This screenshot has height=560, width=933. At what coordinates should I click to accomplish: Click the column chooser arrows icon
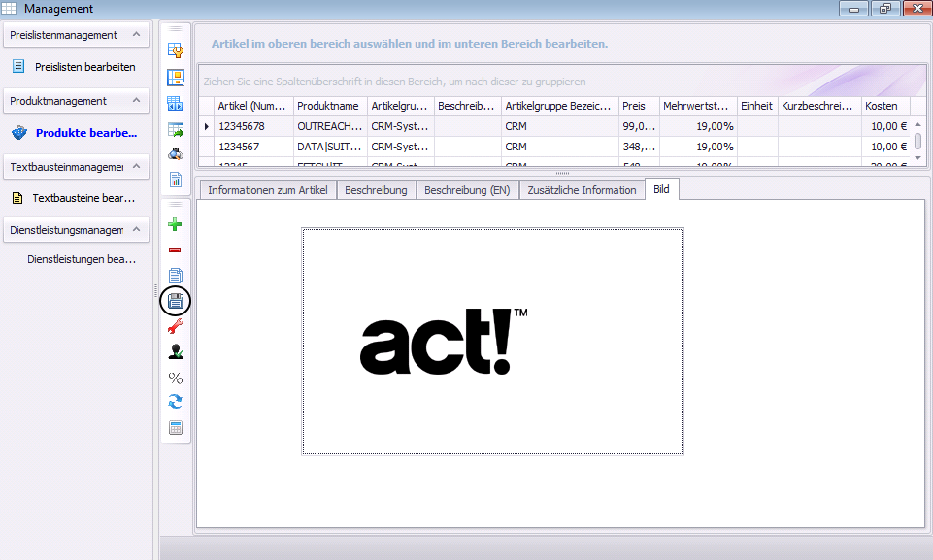click(x=176, y=104)
